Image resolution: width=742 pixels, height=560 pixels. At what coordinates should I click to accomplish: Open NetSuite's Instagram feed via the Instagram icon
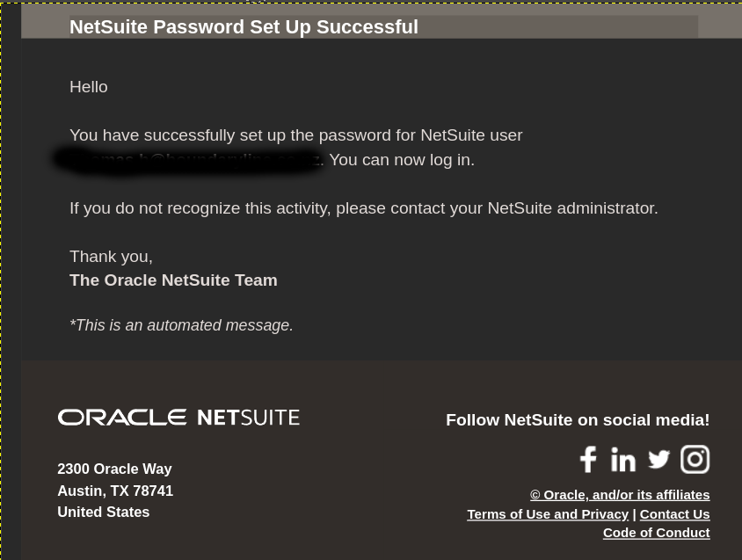point(695,459)
